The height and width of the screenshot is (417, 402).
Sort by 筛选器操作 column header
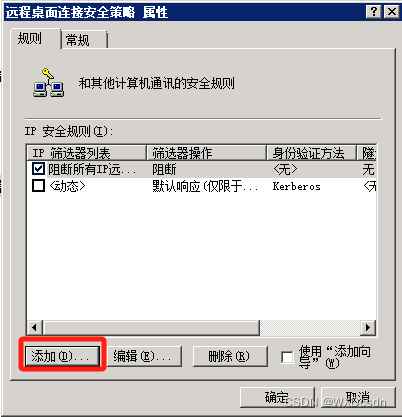coord(207,153)
